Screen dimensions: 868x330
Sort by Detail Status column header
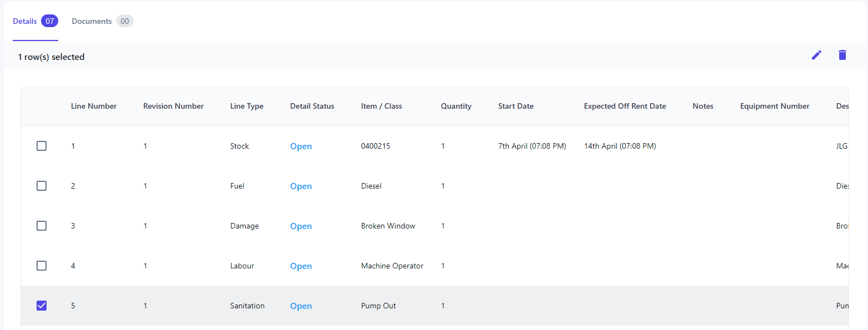312,106
